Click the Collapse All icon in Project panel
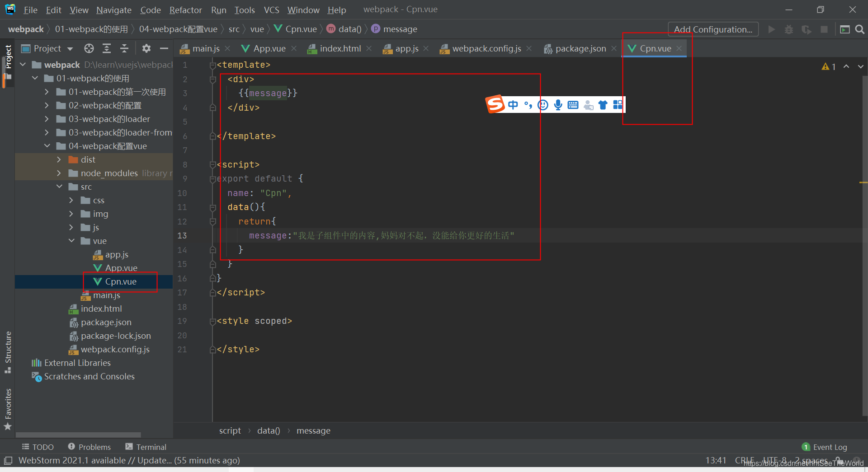 [x=124, y=48]
